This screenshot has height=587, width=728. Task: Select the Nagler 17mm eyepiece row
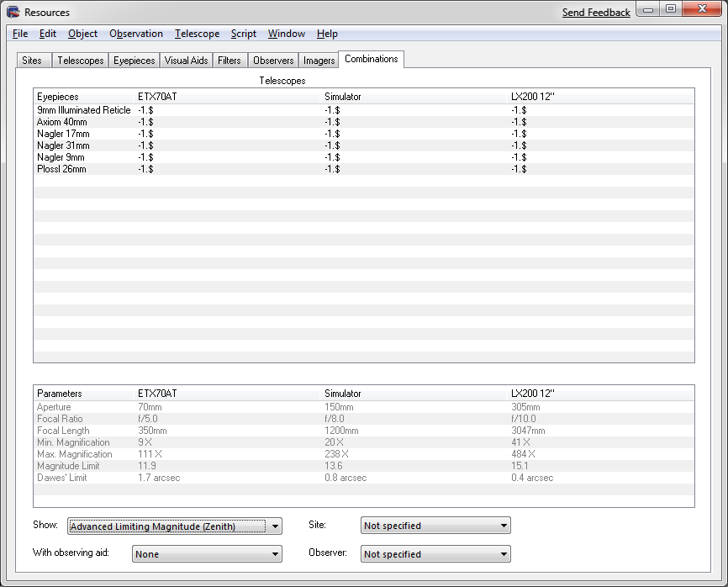coord(364,134)
